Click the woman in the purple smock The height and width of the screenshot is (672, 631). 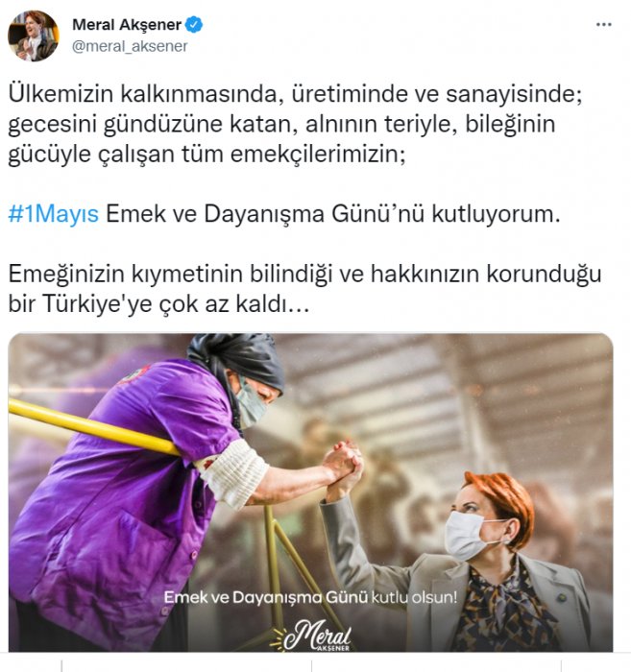[129, 492]
